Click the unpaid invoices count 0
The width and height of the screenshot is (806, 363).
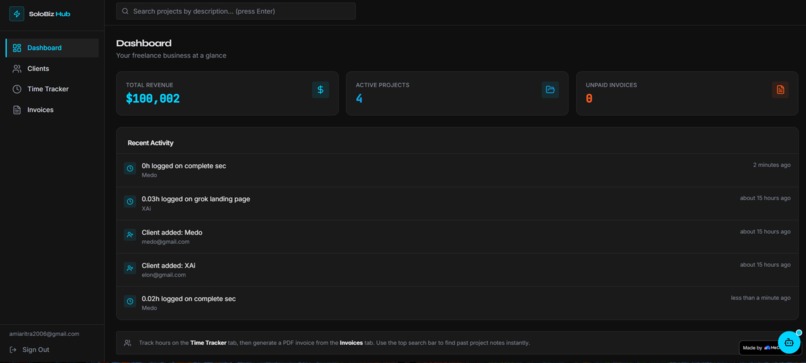(x=589, y=99)
